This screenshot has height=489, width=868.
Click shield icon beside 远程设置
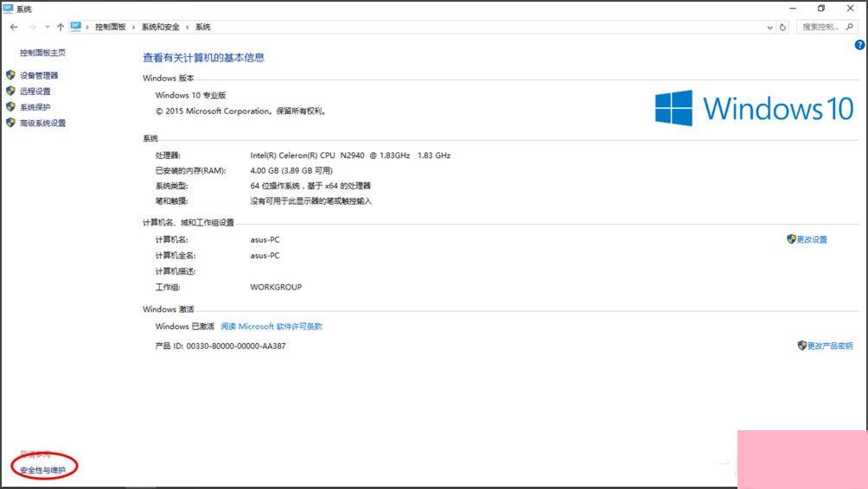[10, 91]
